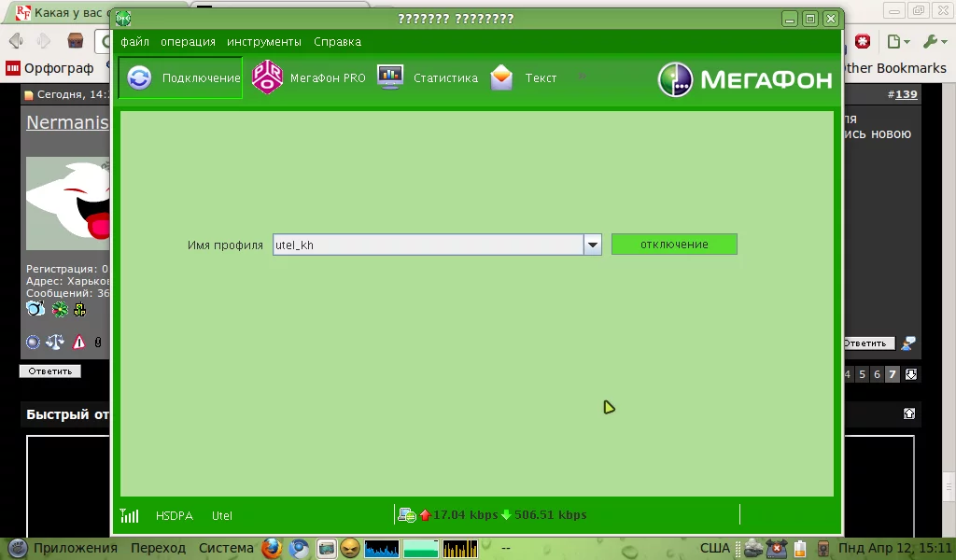The image size is (956, 560).
Task: Open the Справка menu
Action: pyautogui.click(x=337, y=41)
